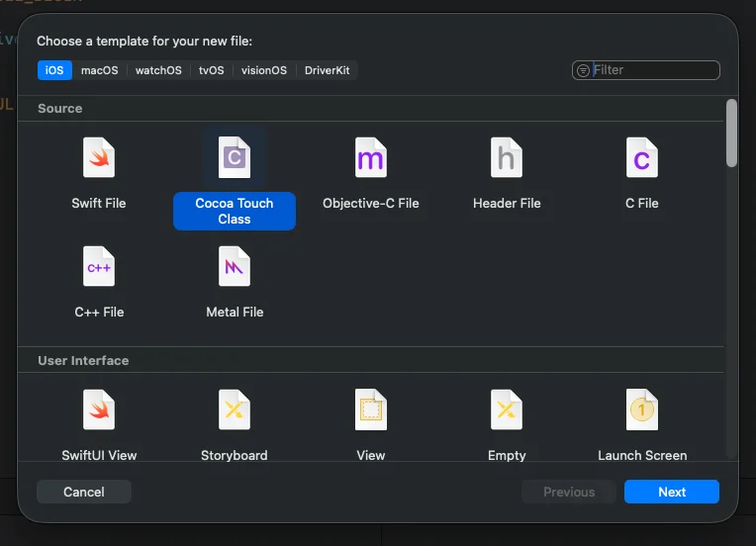Pick the Launch Screen template
This screenshot has width=756, height=546.
pyautogui.click(x=642, y=410)
